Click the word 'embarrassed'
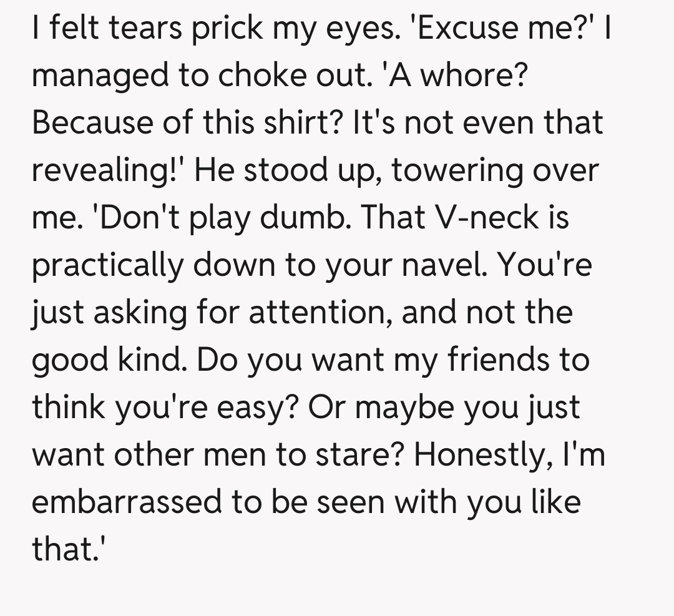The width and height of the screenshot is (674, 616). pyautogui.click(x=128, y=502)
